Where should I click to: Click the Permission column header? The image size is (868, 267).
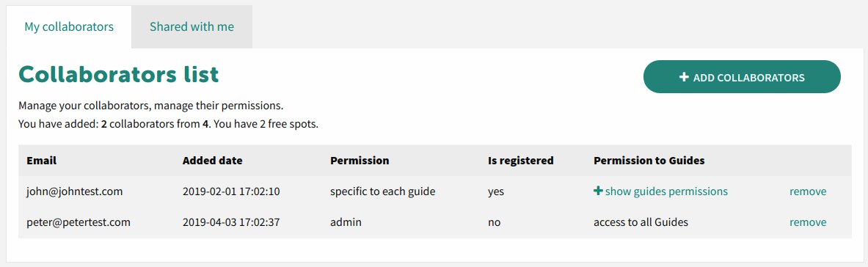(x=360, y=161)
